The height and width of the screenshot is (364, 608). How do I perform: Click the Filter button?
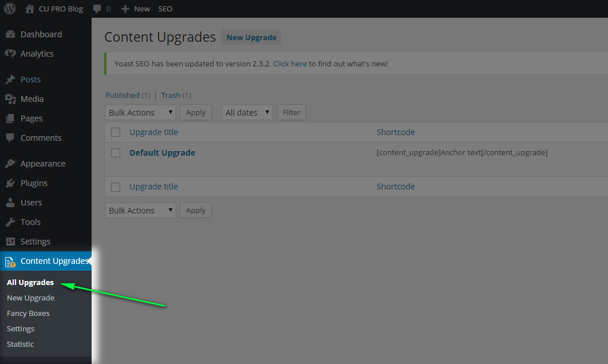click(x=291, y=112)
